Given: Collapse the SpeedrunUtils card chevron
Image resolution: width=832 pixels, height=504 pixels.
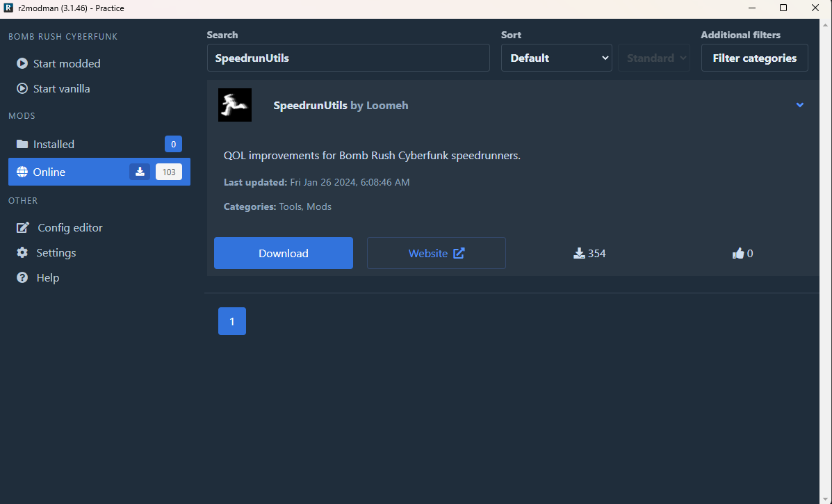Looking at the screenshot, I should (799, 105).
